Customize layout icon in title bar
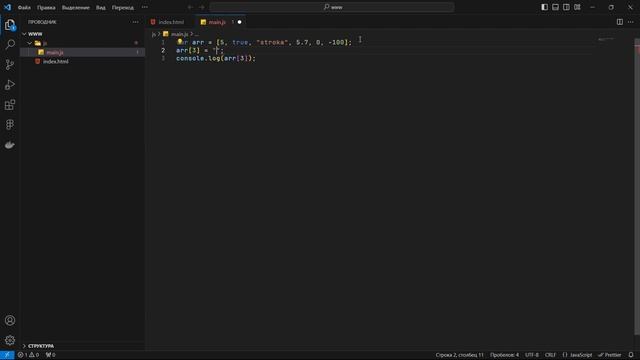640x360 pixels. pos(577,7)
